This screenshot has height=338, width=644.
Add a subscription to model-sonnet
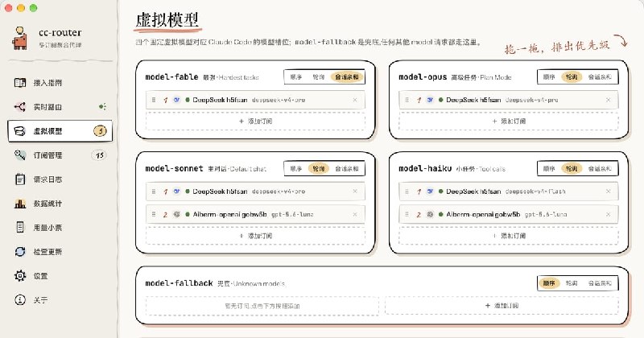(255, 236)
